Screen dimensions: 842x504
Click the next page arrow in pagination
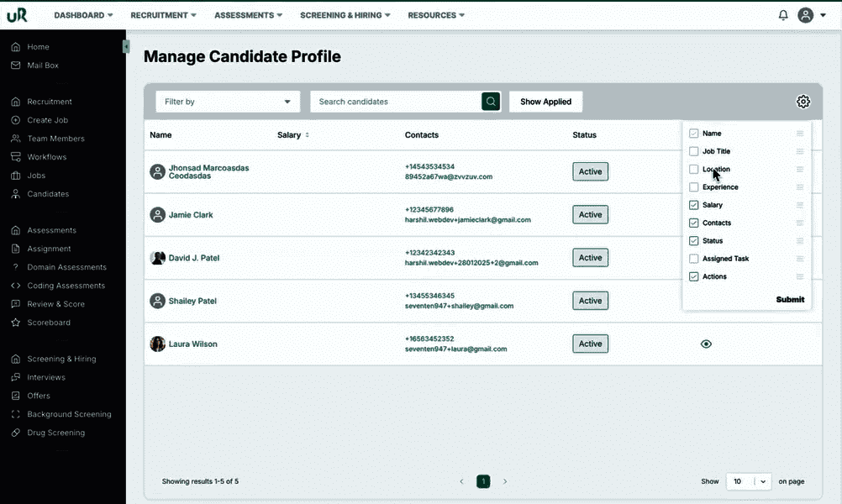point(505,481)
